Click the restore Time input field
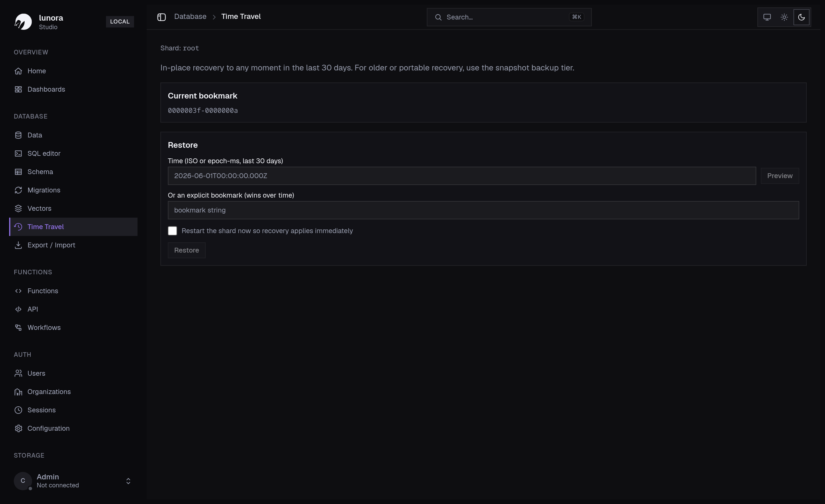Image resolution: width=825 pixels, height=504 pixels. tap(462, 176)
